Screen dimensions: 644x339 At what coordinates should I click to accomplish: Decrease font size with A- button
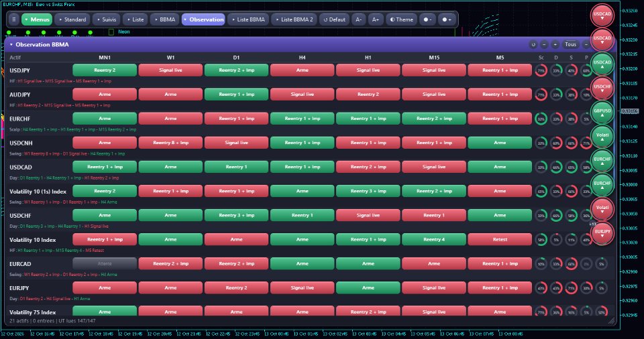tap(358, 19)
